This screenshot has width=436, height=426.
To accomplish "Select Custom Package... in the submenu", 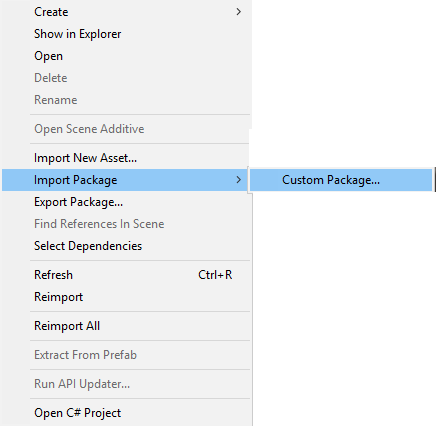I will point(341,180).
